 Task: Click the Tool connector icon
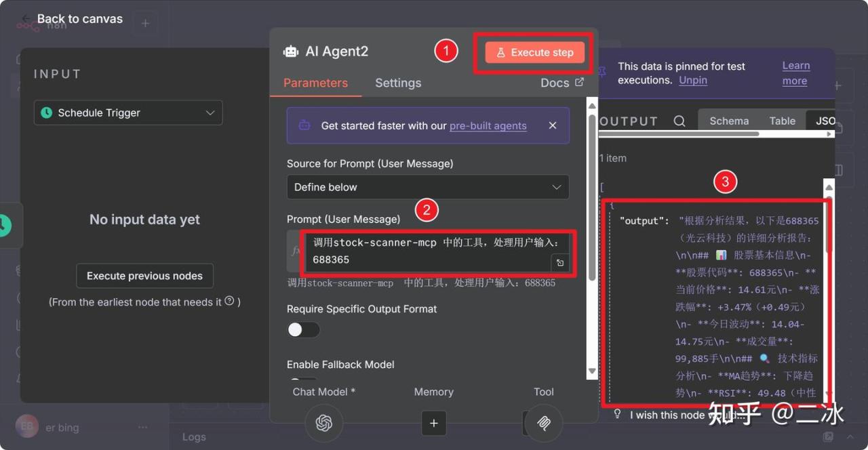coord(543,423)
